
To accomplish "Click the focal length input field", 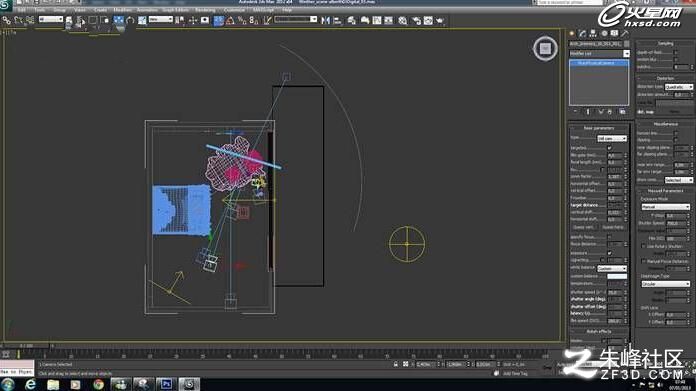I will [x=614, y=162].
